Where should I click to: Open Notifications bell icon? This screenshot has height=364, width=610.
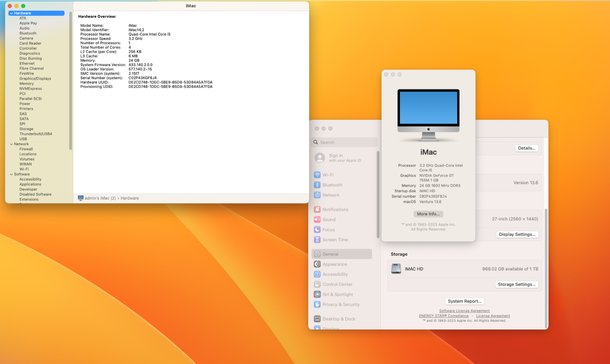click(x=317, y=209)
